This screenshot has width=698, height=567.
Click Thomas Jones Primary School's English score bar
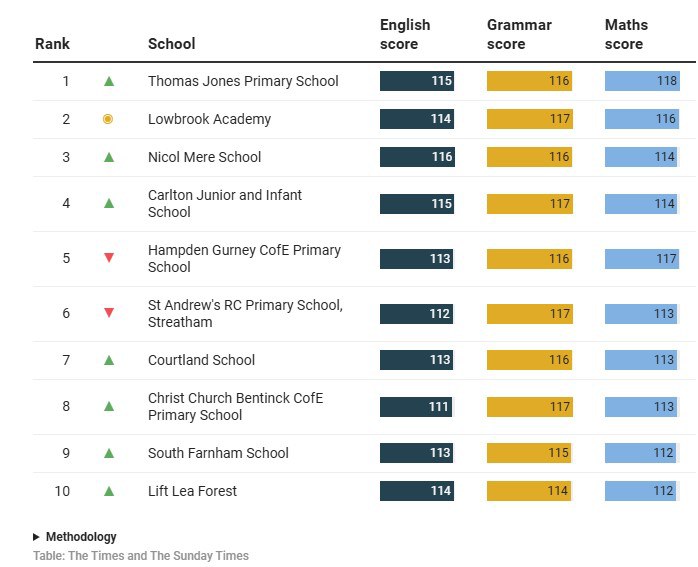(x=417, y=81)
